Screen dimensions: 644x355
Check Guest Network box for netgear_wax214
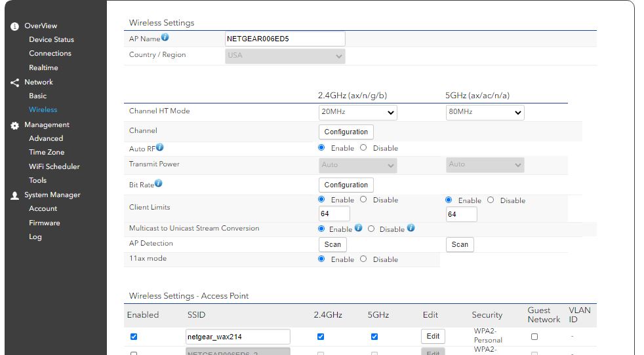(x=534, y=337)
